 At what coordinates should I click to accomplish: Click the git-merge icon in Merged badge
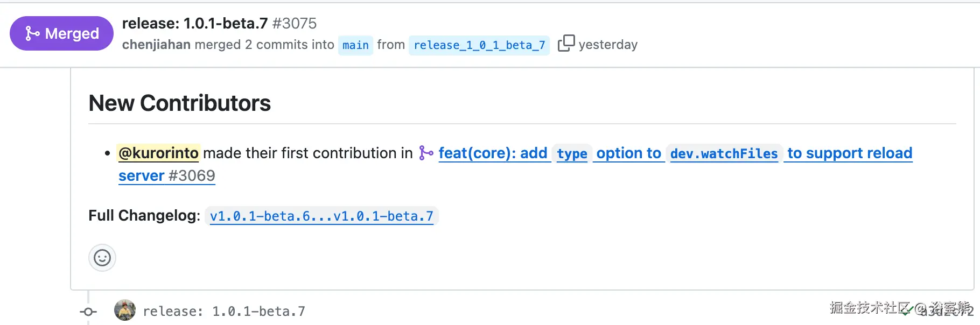point(32,34)
